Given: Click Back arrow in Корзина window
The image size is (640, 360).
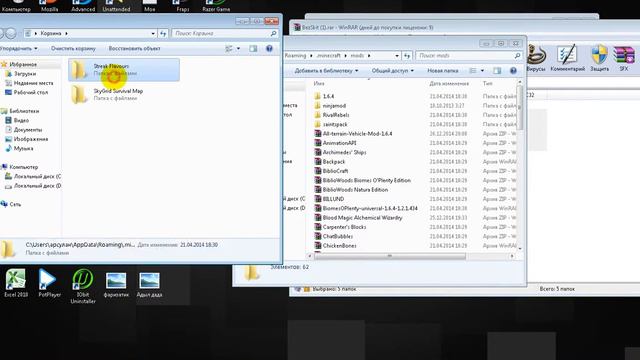Looking at the screenshot, I should (x=2, y=33).
